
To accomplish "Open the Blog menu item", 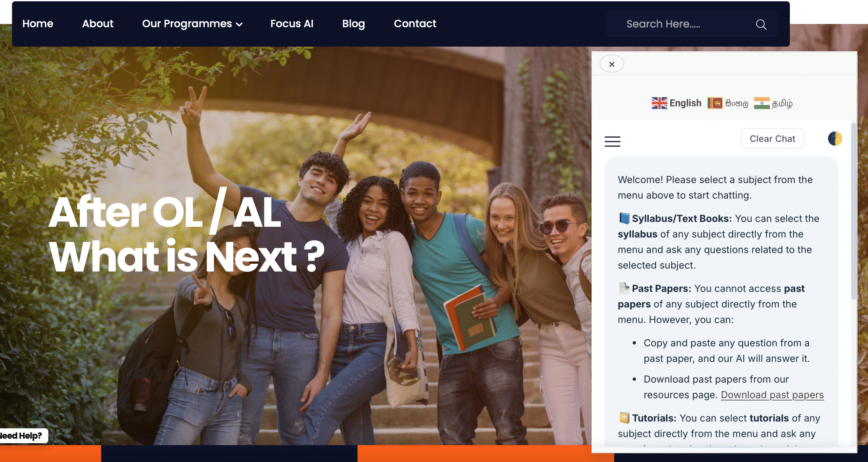I will click(x=353, y=24).
